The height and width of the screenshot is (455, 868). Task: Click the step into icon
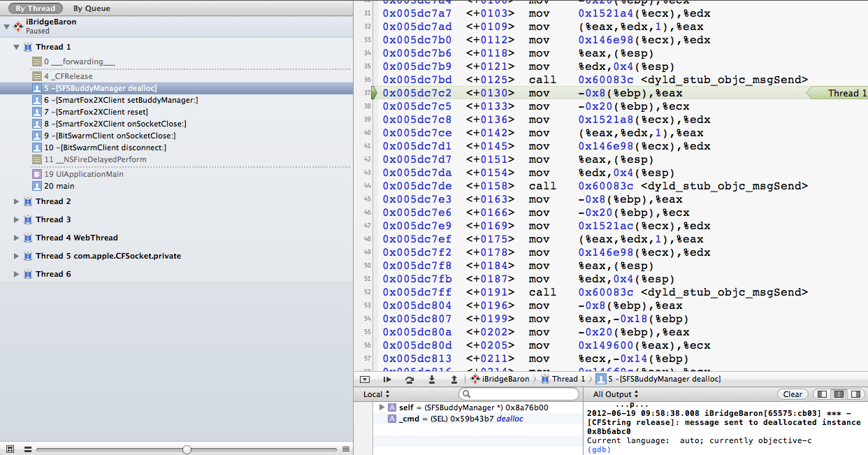coord(432,379)
